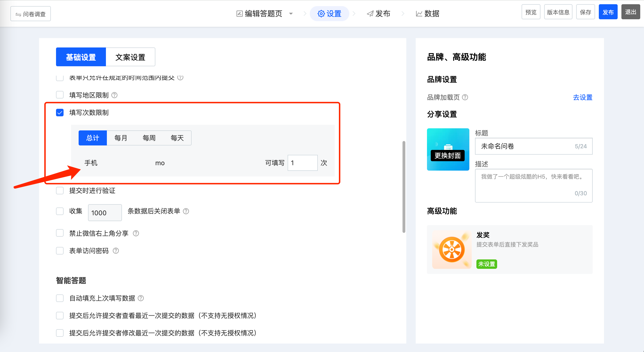Click help icon next to 填写地区限制

[114, 95]
